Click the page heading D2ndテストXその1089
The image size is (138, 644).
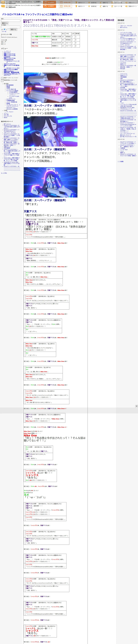click(x=69, y=21)
